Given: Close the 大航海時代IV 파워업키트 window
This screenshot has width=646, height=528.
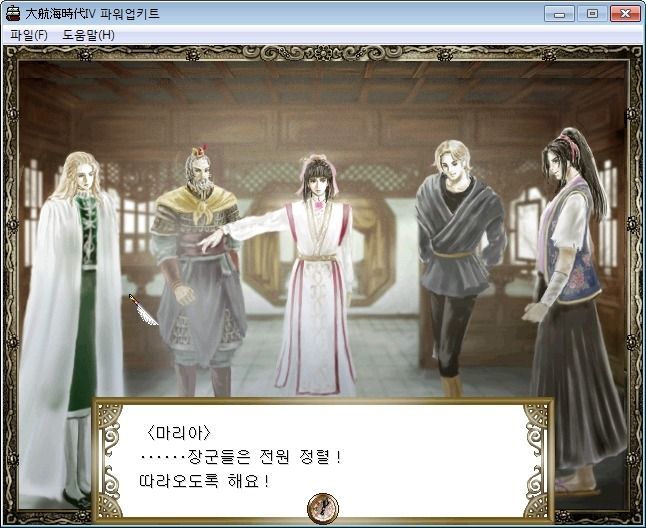Looking at the screenshot, I should point(625,14).
